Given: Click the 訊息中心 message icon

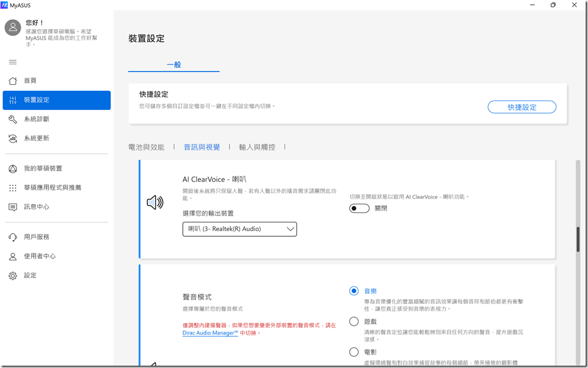Looking at the screenshot, I should pos(13,207).
